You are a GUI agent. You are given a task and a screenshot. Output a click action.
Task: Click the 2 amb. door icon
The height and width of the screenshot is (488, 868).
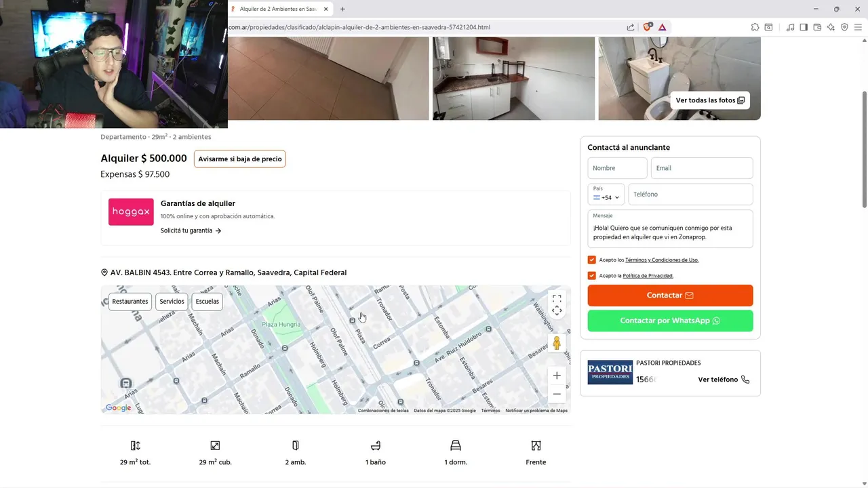point(296,445)
